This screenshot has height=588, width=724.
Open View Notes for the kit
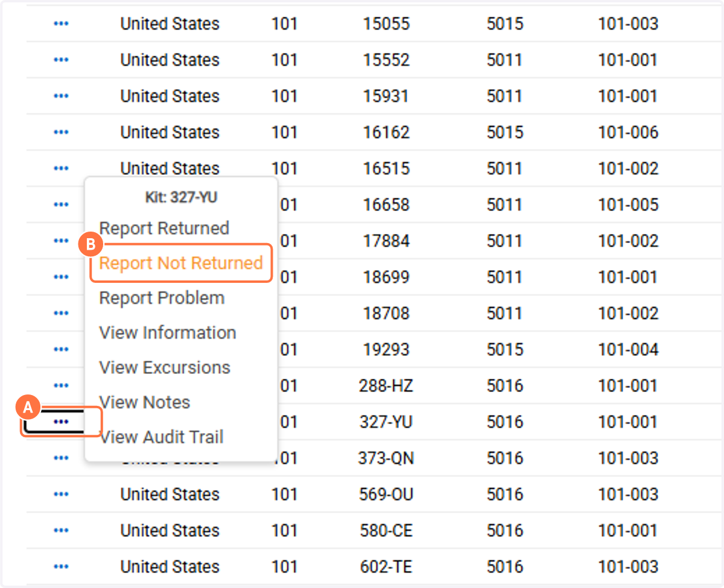[145, 403]
